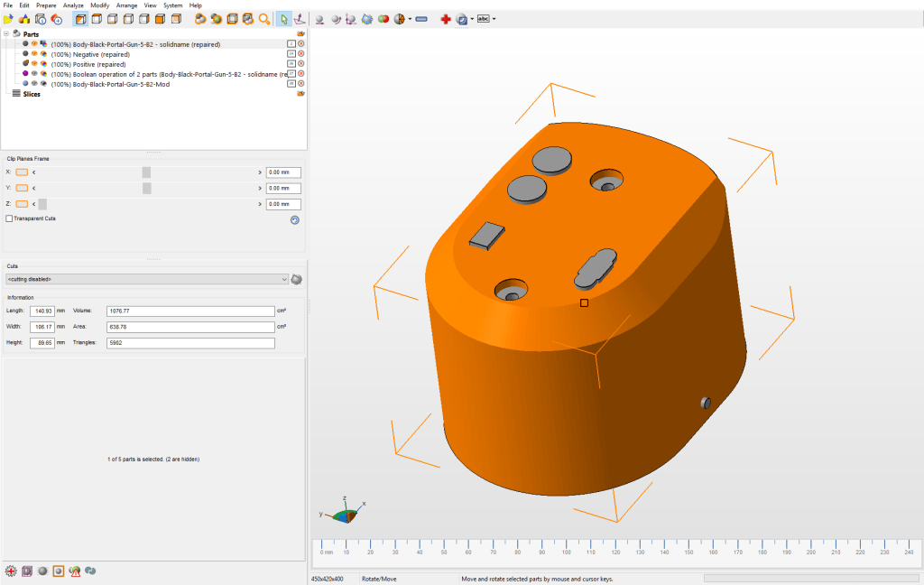Viewport: 924px width, 585px height.
Task: Enable the Transparent Cuts checkbox
Action: point(10,218)
